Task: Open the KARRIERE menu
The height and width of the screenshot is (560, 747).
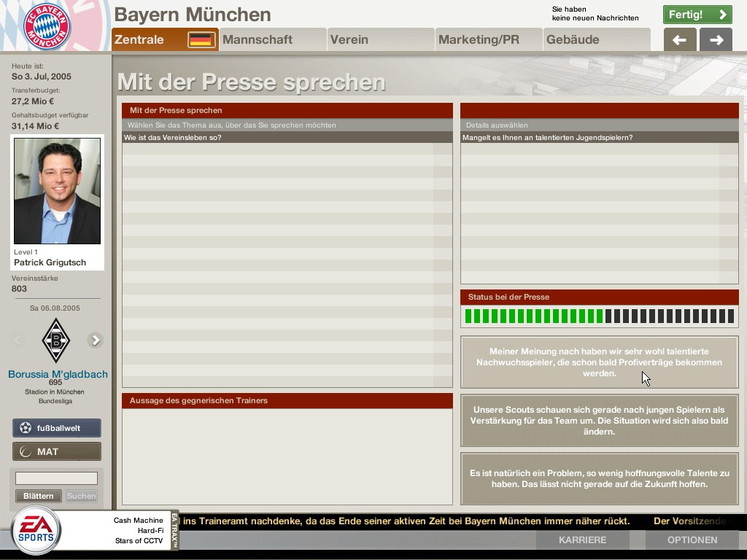Action: pyautogui.click(x=583, y=540)
